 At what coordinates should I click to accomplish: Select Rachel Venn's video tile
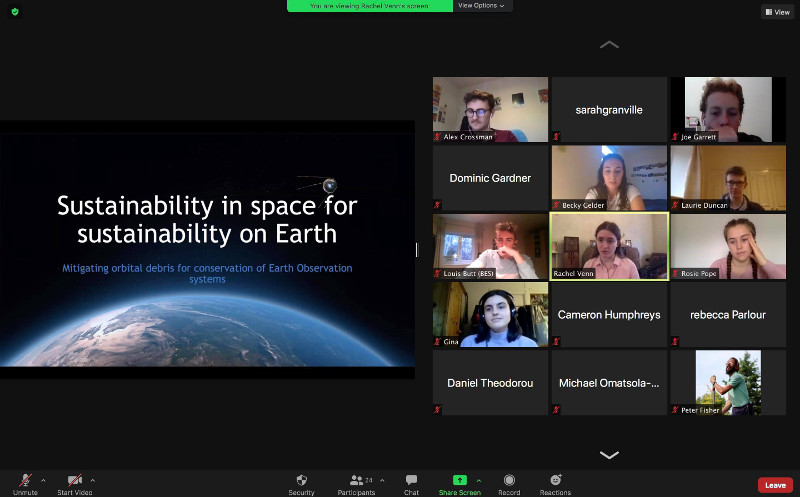(608, 246)
